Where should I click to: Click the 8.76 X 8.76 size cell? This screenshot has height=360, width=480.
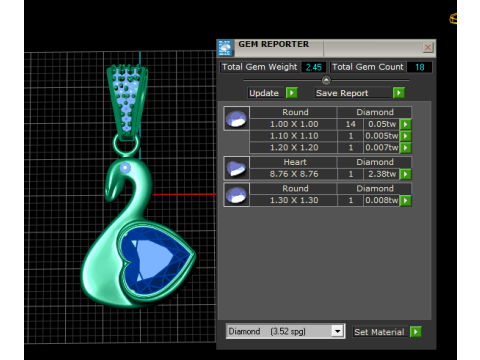coord(294,174)
